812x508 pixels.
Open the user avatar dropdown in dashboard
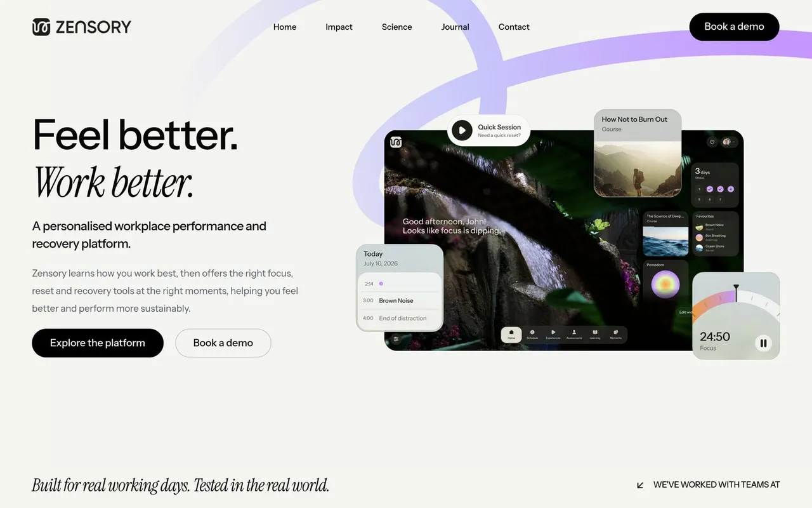click(729, 142)
